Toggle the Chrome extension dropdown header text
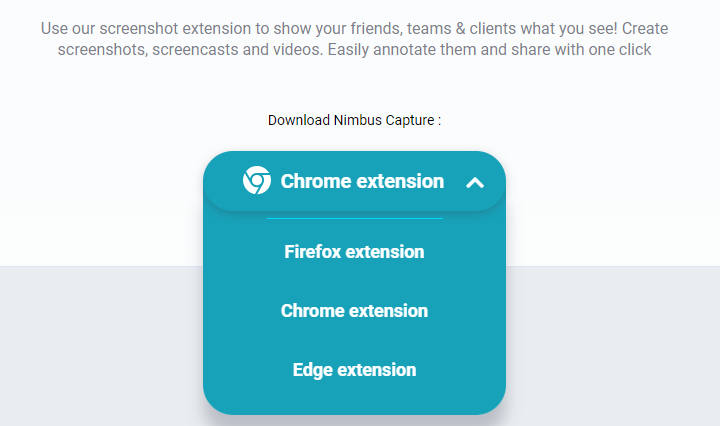Image resolution: width=720 pixels, height=426 pixels. 362,181
